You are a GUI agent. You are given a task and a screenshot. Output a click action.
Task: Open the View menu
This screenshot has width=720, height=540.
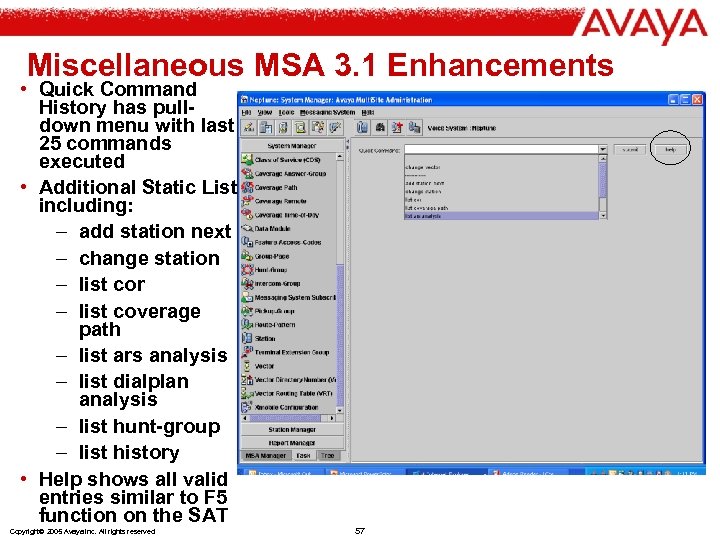pyautogui.click(x=264, y=112)
